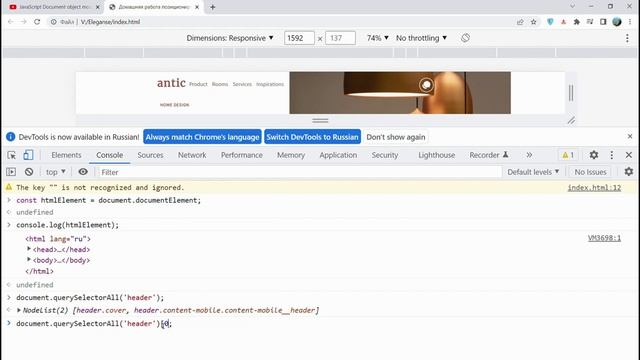Select inspect element picker tool
This screenshot has height=360, width=640.
12,155
